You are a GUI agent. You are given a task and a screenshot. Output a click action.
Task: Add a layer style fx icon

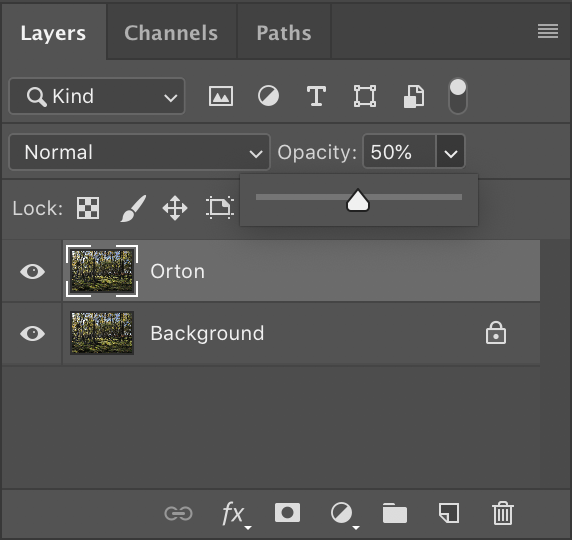(235, 514)
